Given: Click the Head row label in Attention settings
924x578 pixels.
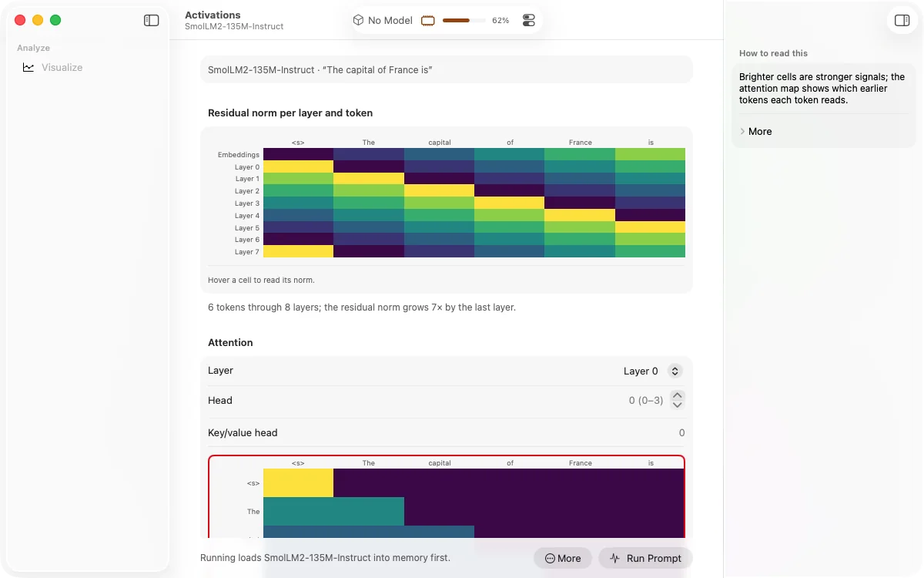Looking at the screenshot, I should (x=220, y=401).
